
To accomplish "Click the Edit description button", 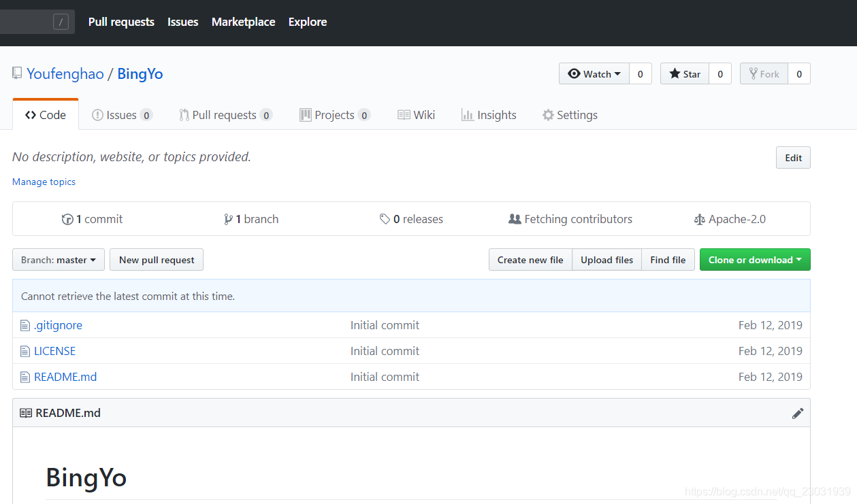I will click(793, 158).
